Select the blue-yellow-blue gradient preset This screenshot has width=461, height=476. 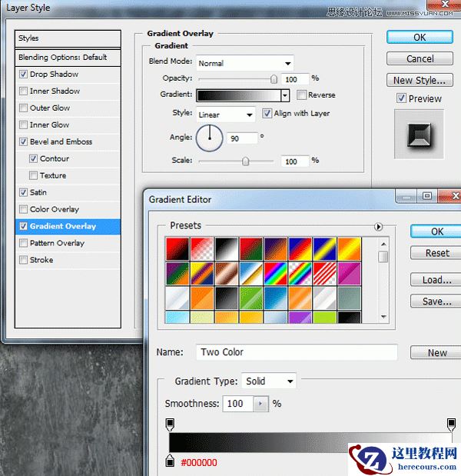pyautogui.click(x=324, y=248)
